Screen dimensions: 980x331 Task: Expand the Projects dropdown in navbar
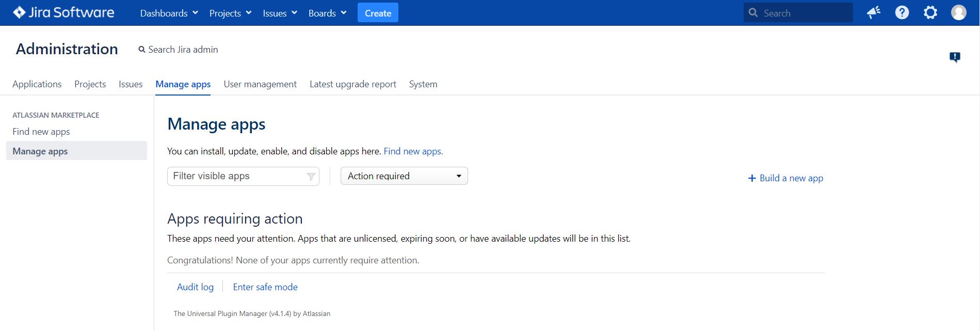point(230,13)
